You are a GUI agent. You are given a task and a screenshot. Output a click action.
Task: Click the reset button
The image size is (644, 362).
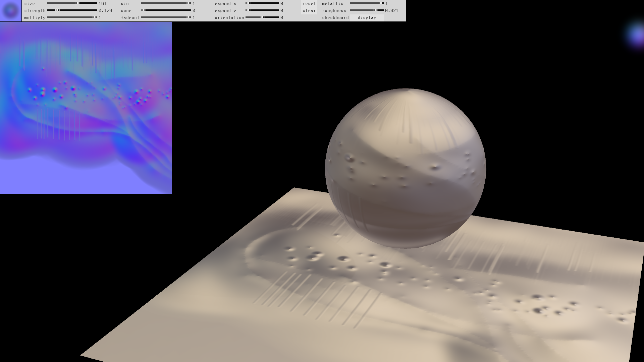tap(309, 4)
